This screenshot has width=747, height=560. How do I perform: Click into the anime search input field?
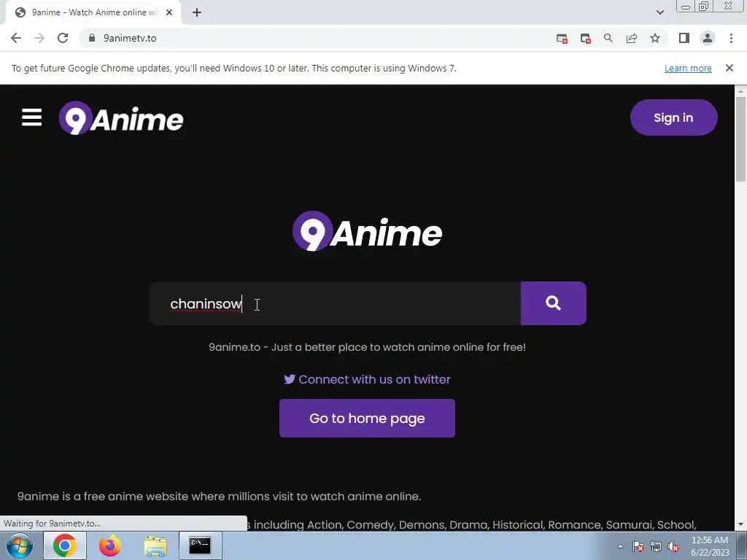(x=335, y=303)
